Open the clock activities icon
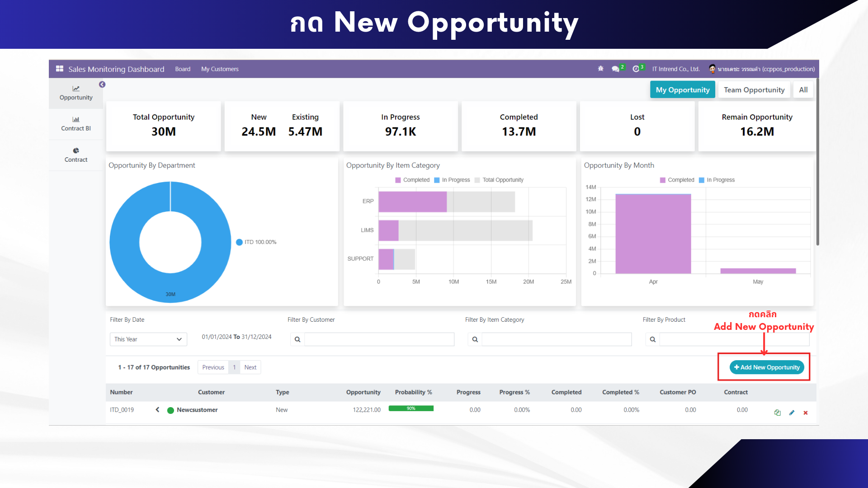 coord(636,69)
